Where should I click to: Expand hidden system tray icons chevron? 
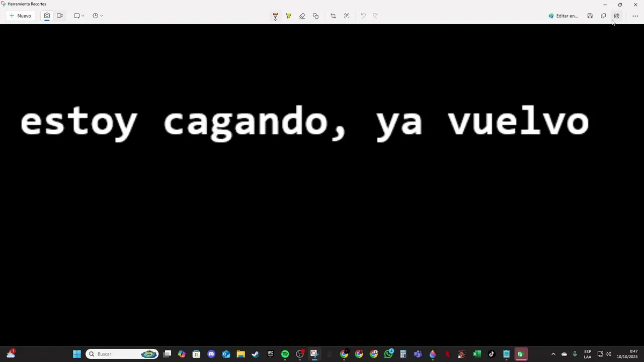coord(553,354)
